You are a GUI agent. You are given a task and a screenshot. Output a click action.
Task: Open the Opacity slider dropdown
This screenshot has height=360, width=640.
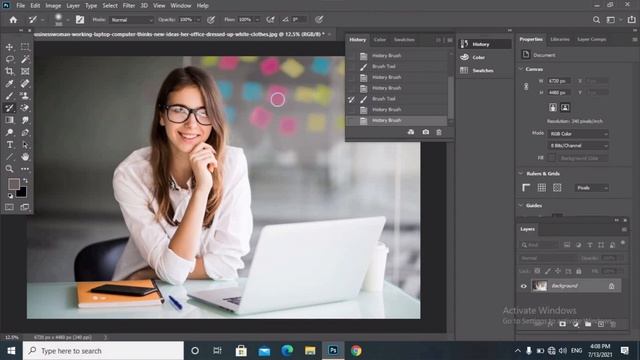(x=198, y=20)
